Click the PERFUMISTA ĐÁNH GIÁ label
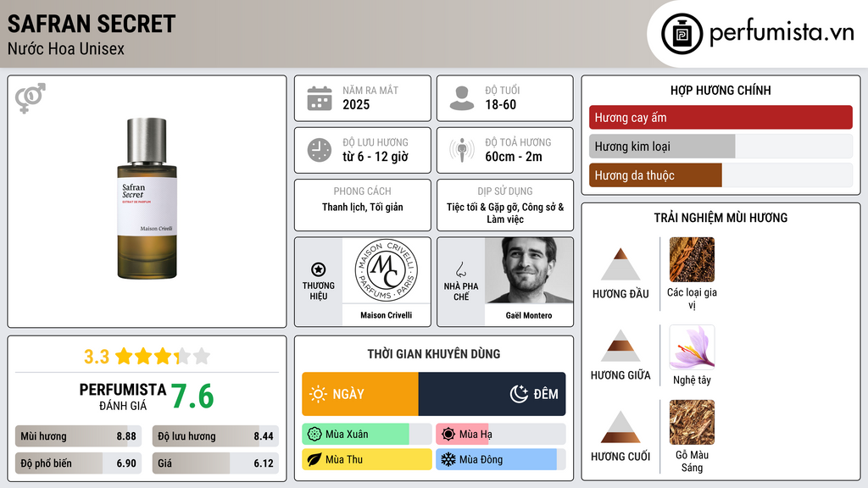 pyautogui.click(x=123, y=396)
